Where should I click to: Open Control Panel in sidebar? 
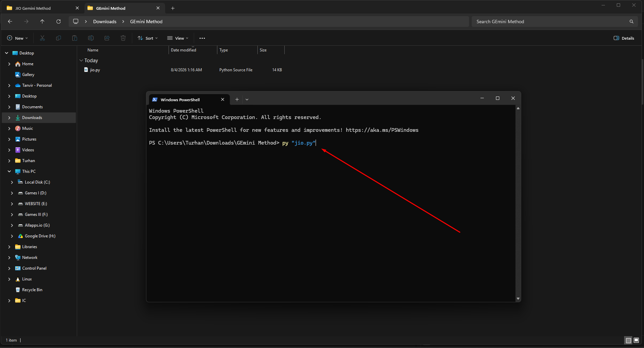point(34,268)
